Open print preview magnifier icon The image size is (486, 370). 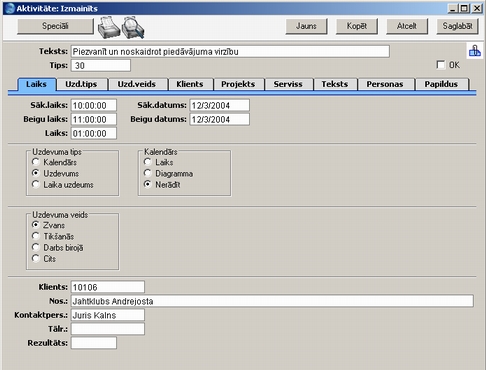tap(133, 27)
